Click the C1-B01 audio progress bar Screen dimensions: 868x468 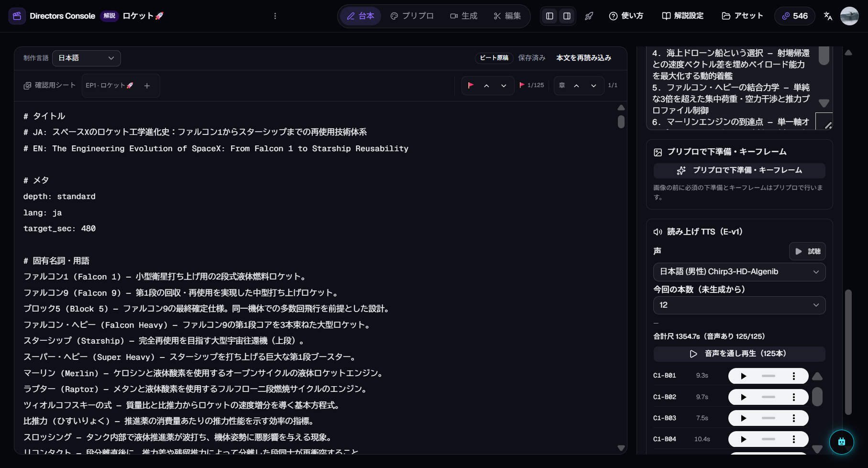point(769,376)
